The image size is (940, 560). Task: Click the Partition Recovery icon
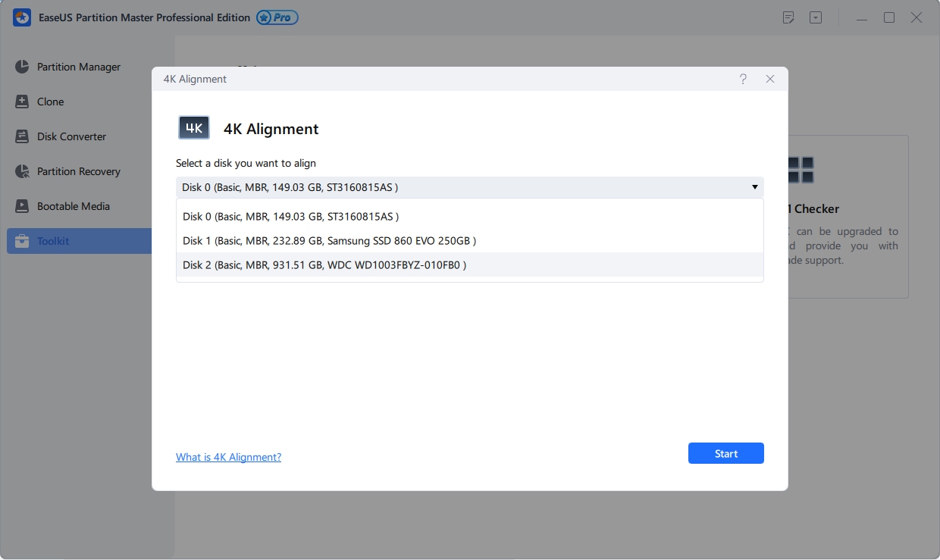(x=22, y=171)
